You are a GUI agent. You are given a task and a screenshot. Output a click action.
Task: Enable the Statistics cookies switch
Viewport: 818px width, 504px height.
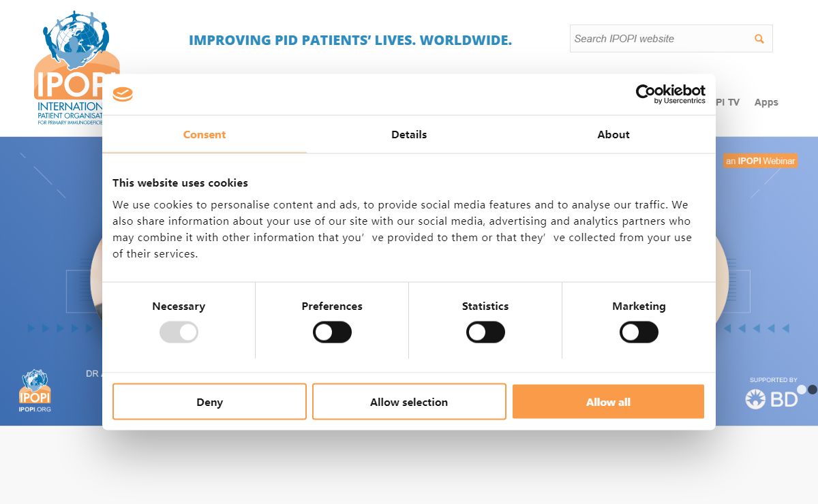485,332
